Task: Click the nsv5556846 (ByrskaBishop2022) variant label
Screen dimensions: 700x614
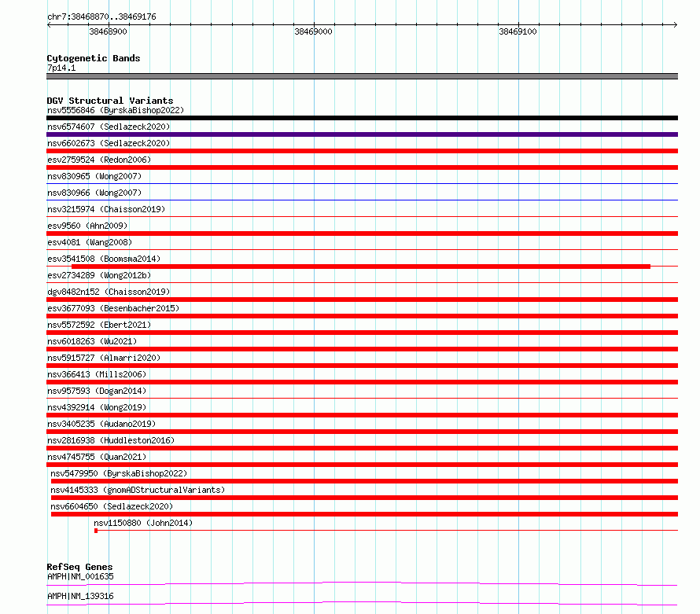Action: click(116, 110)
